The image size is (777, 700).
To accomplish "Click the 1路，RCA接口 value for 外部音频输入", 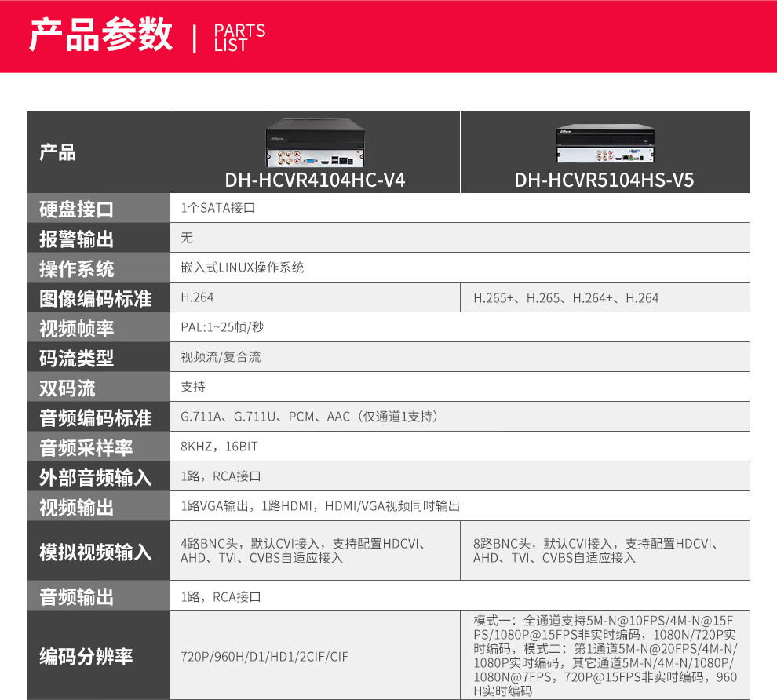I will pos(221,476).
